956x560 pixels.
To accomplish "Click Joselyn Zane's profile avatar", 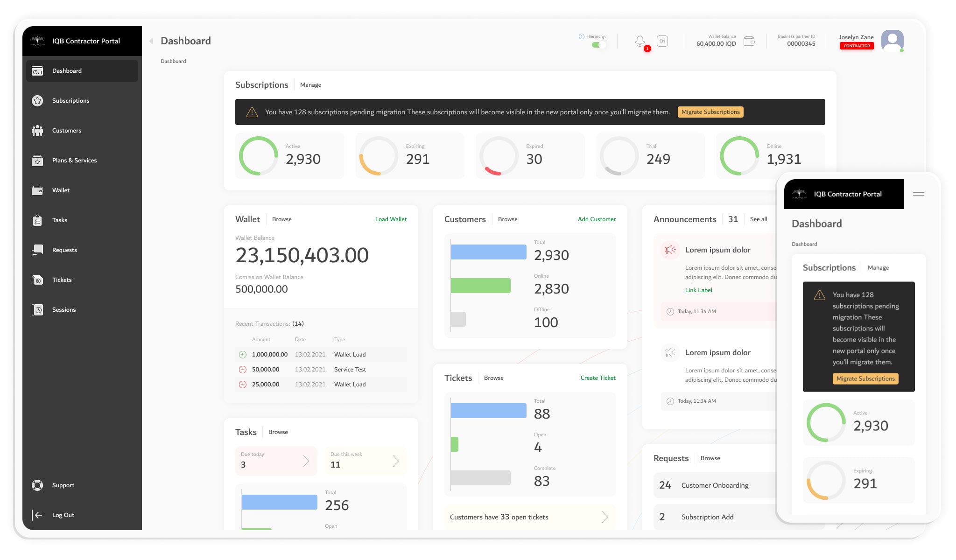I will coord(892,41).
